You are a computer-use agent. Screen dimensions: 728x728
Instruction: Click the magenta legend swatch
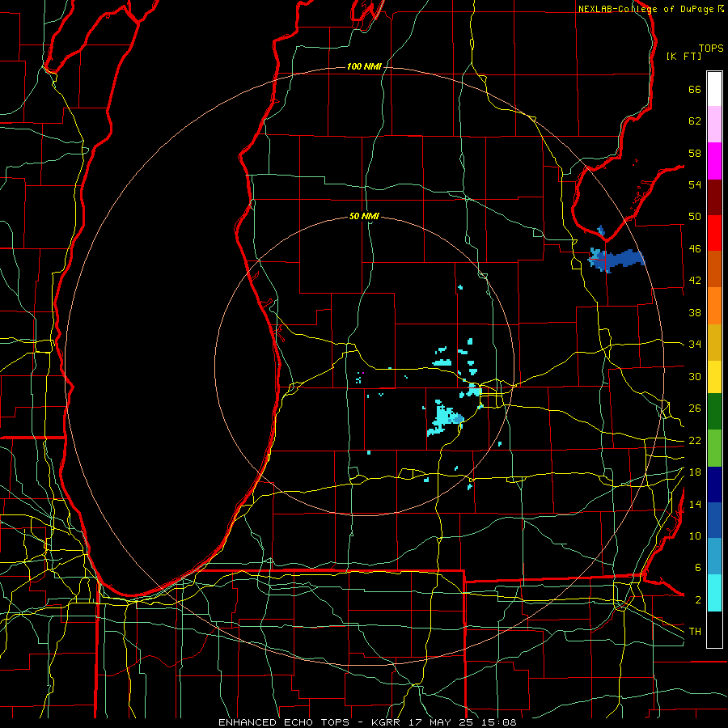click(x=714, y=161)
